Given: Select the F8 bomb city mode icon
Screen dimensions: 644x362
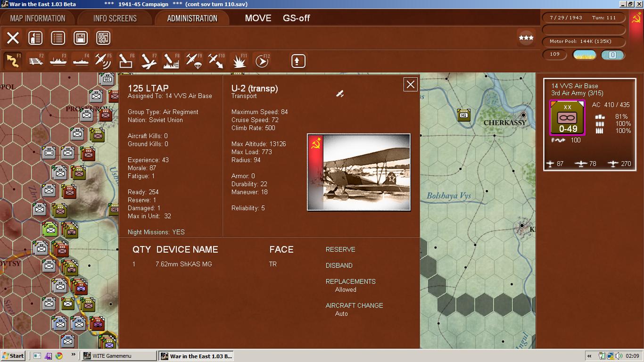Looking at the screenshot, I should 171,61.
